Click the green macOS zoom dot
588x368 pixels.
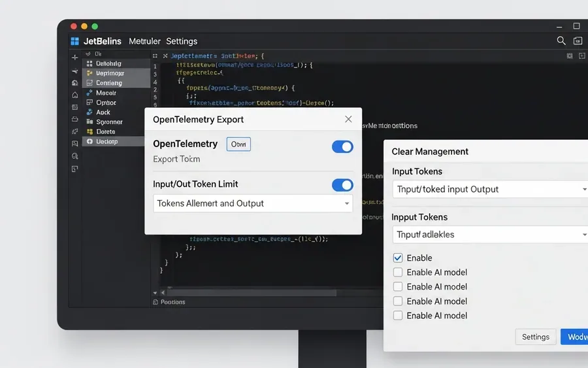95,26
